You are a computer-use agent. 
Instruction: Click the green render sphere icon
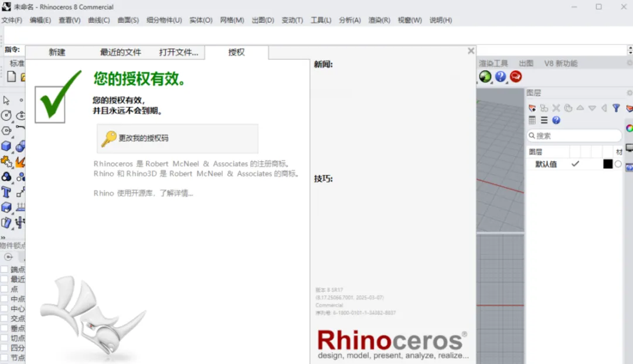485,77
